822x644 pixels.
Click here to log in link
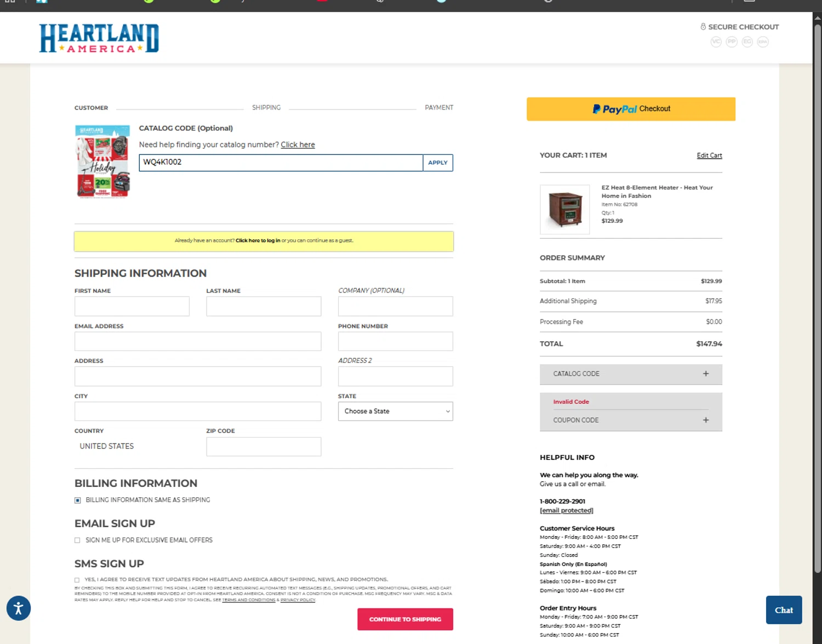click(258, 240)
